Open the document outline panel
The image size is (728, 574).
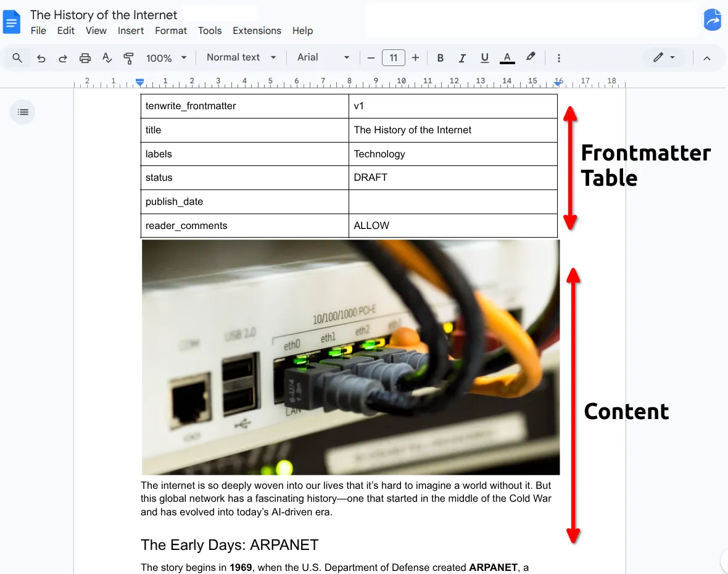point(22,112)
